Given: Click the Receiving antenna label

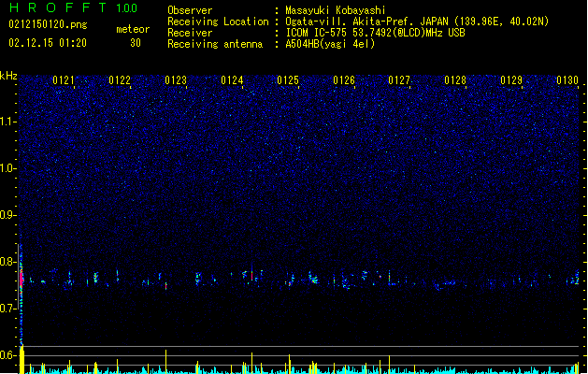Looking at the screenshot, I should click(x=215, y=44).
